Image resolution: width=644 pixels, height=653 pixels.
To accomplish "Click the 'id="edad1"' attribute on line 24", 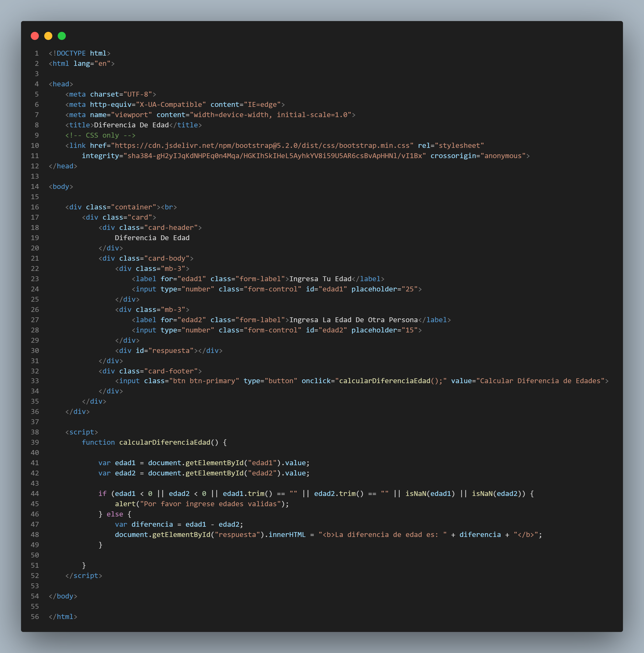I will point(326,289).
